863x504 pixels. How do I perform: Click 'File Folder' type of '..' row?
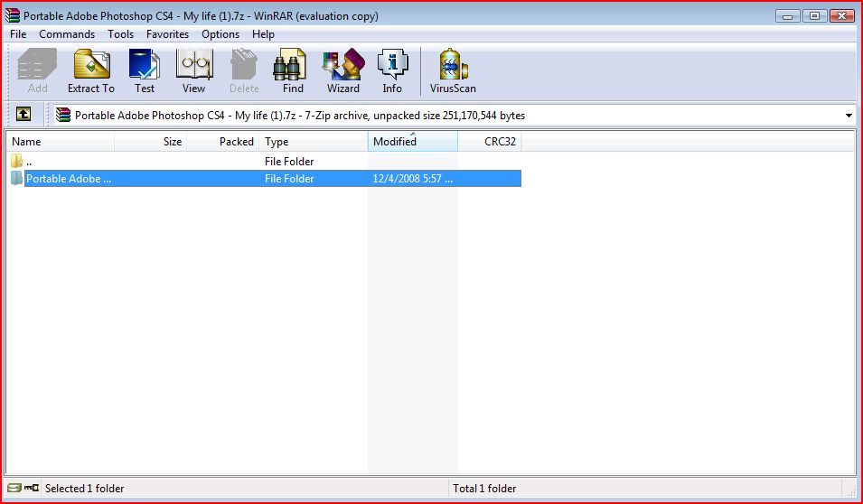tap(289, 161)
